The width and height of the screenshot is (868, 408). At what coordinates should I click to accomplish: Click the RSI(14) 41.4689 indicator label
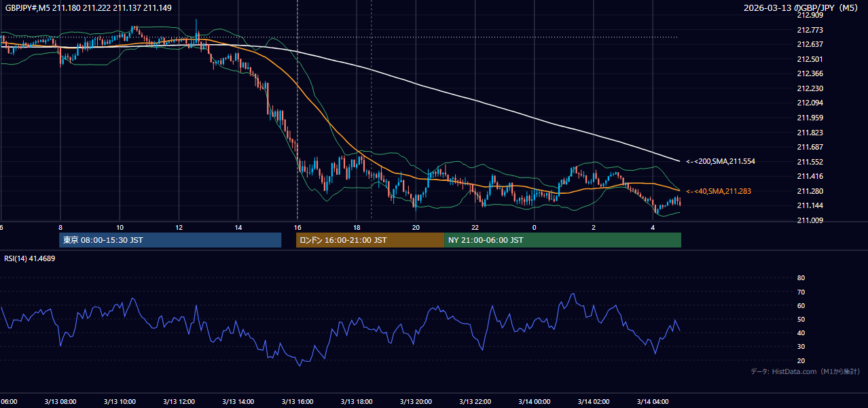click(30, 258)
